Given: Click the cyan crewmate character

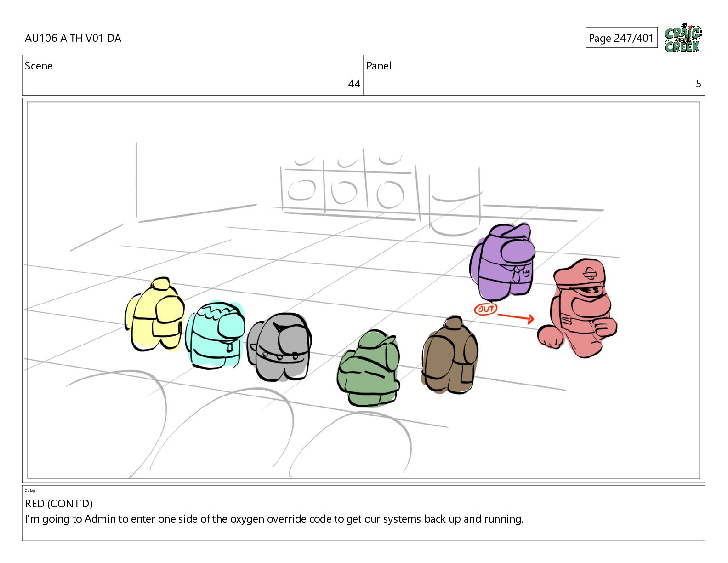Looking at the screenshot, I should click(x=215, y=334).
